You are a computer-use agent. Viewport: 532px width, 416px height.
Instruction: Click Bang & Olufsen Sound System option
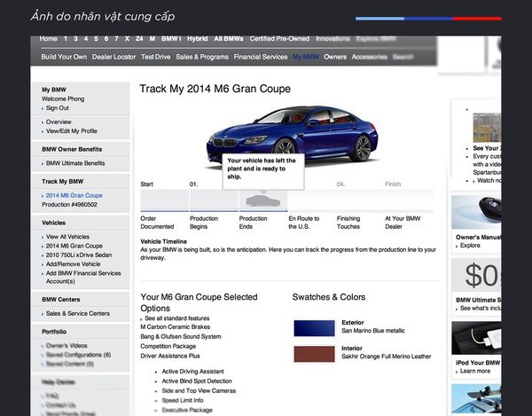(x=181, y=336)
